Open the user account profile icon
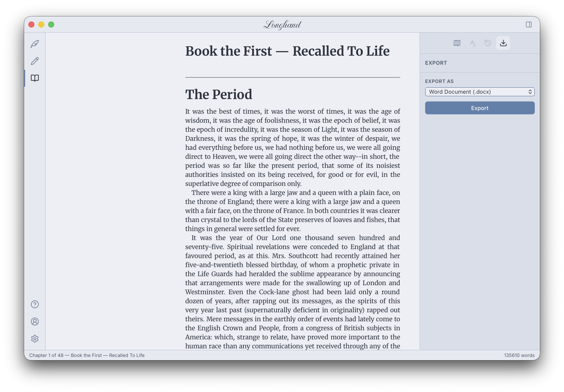Screen dimensions: 564x392 pos(35,322)
